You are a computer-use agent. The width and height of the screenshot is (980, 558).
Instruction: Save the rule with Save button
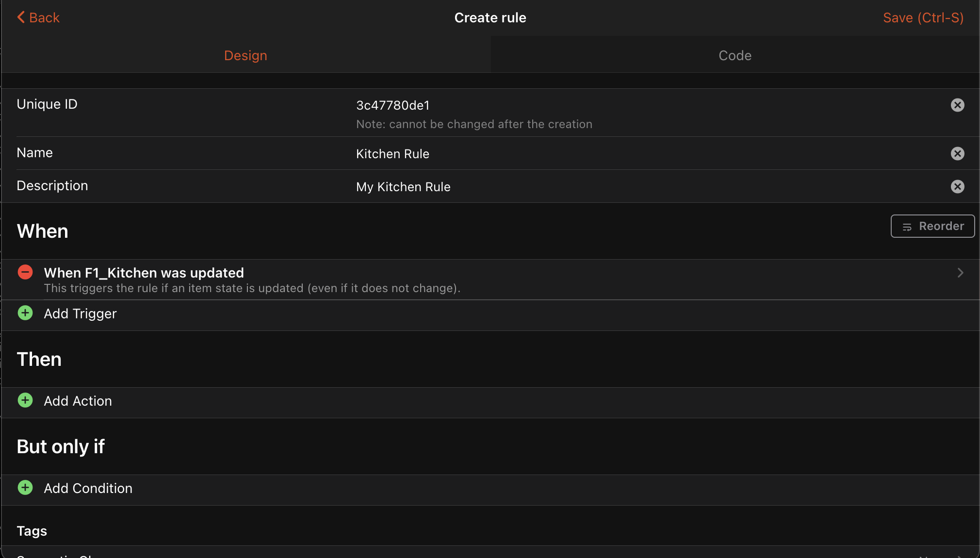922,17
